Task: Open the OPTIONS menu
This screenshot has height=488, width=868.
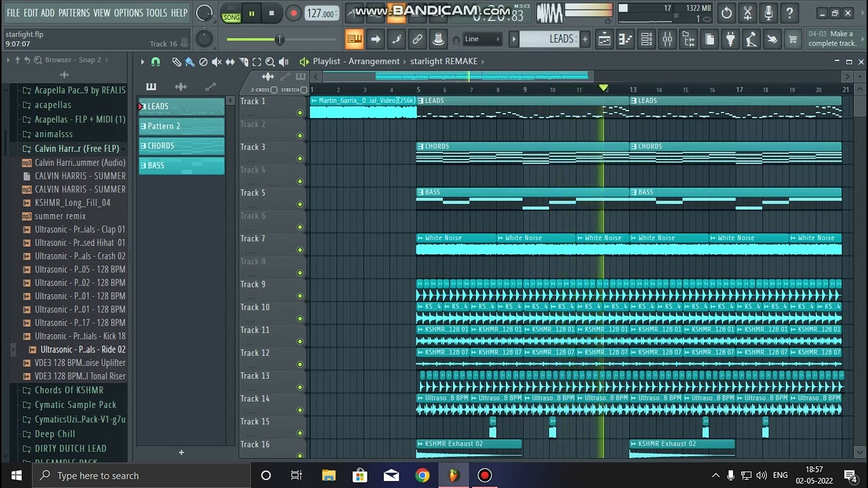Action: [128, 13]
